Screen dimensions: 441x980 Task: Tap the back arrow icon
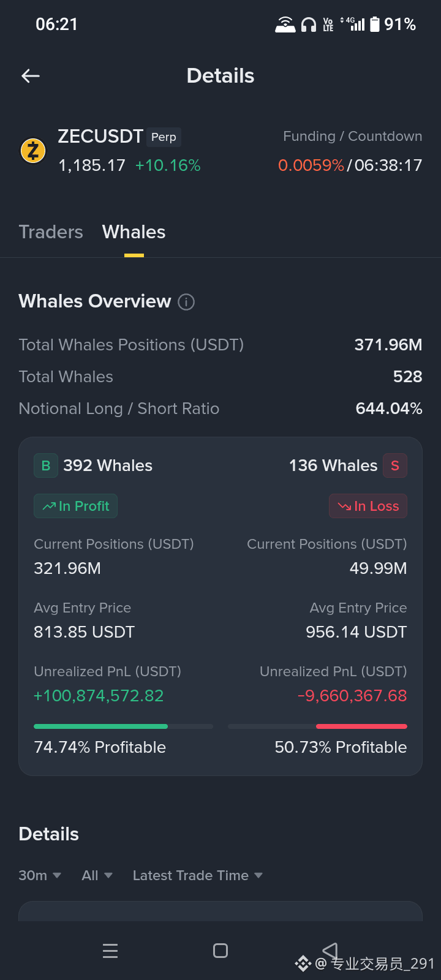[x=31, y=76]
